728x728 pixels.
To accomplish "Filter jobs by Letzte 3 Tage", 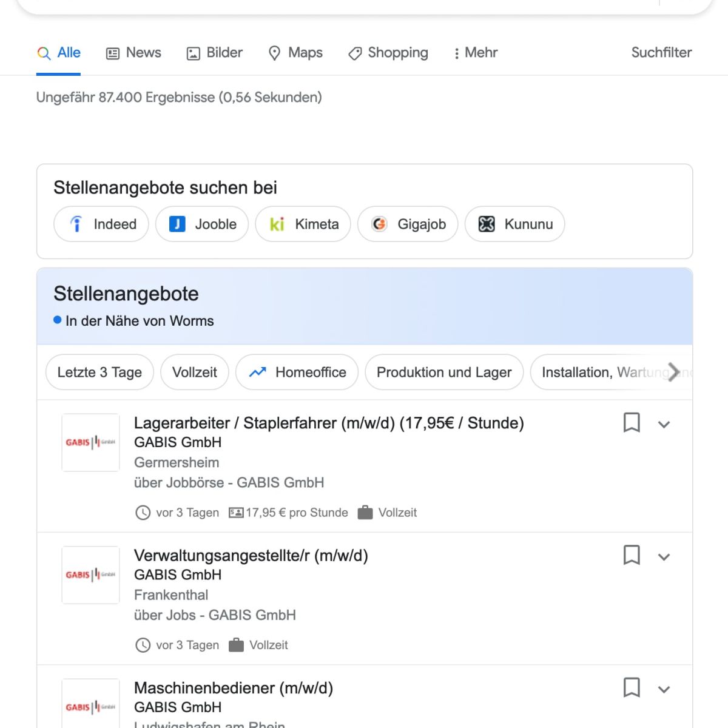I will tap(99, 372).
